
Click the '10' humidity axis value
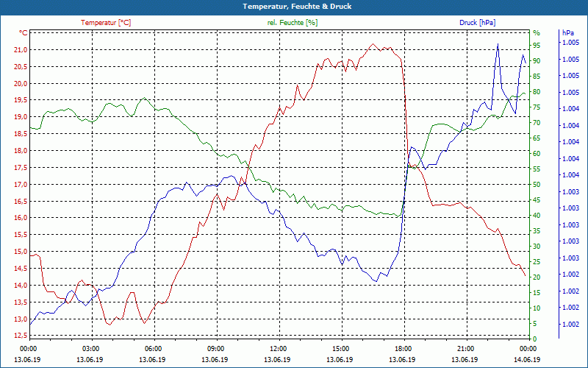click(x=537, y=308)
